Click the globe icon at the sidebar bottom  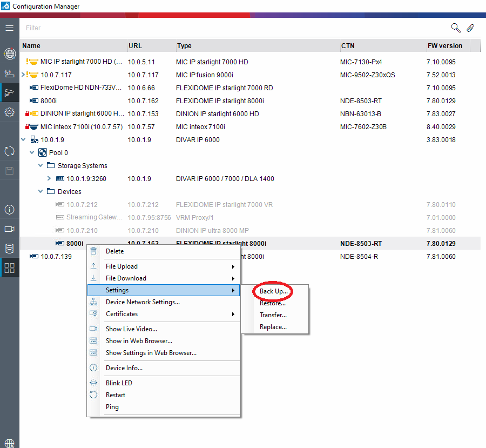coord(10,443)
